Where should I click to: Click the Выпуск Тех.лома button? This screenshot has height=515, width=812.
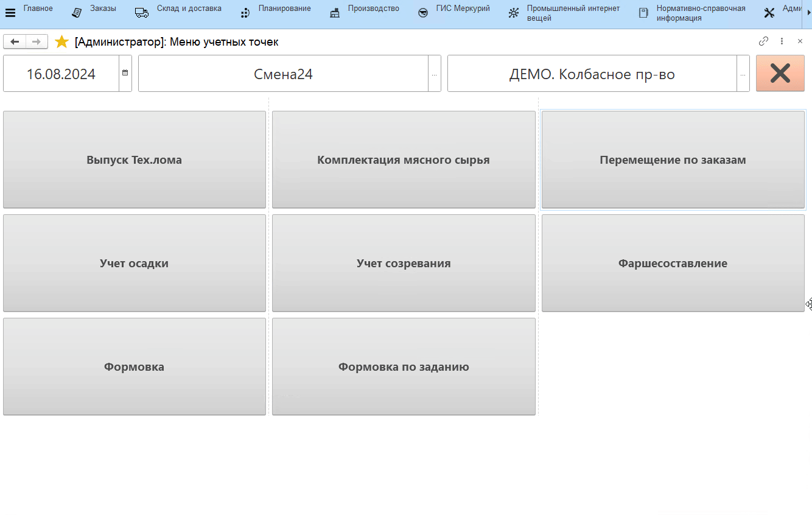(135, 159)
